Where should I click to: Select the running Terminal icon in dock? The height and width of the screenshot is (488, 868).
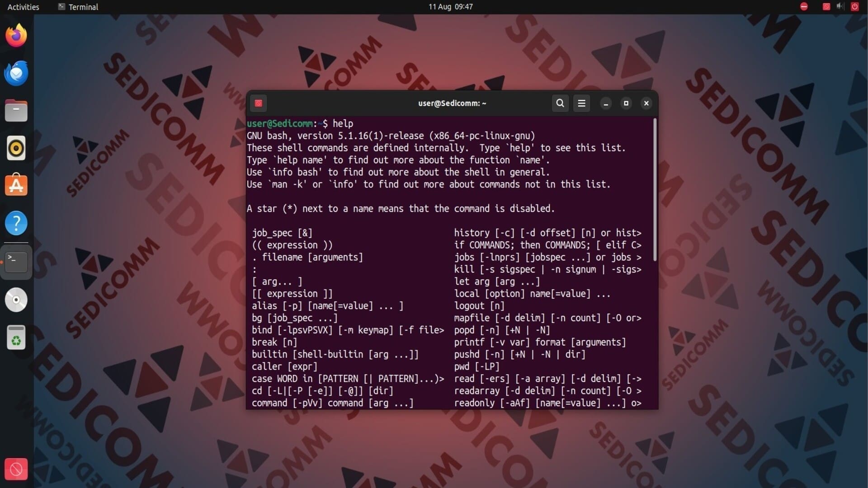coord(16,262)
